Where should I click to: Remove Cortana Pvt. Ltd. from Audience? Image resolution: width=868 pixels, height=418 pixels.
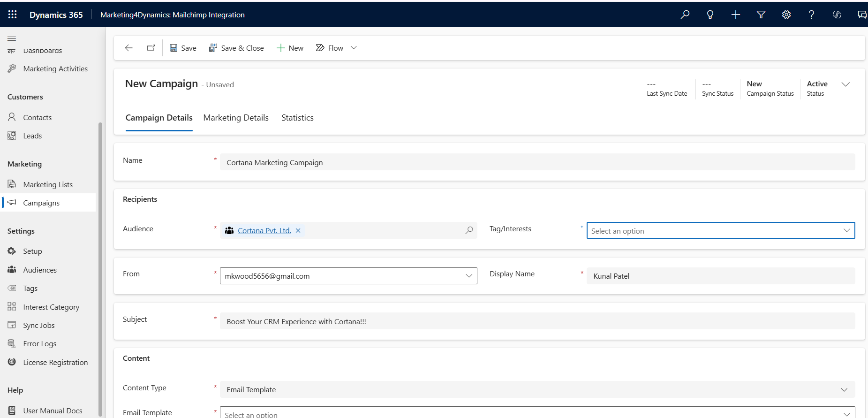(298, 230)
